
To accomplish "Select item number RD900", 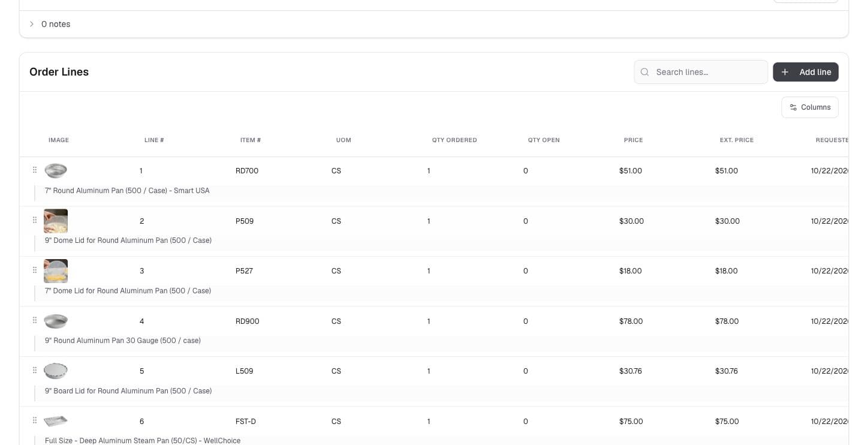I will pos(248,321).
